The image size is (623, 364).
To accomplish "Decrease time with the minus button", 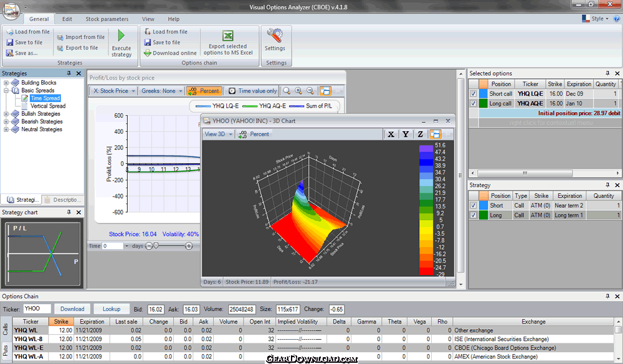I will point(149,246).
